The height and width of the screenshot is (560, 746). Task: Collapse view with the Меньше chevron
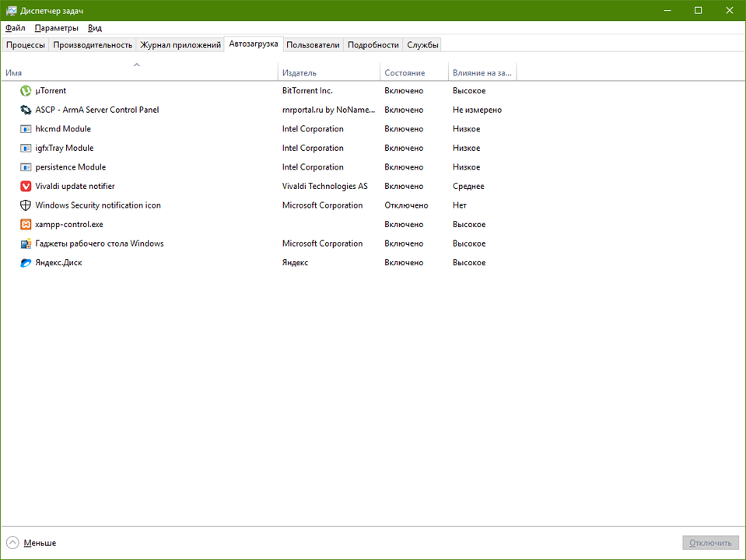click(x=12, y=542)
